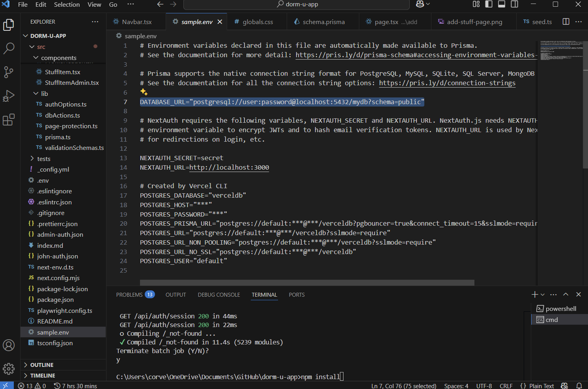Switch to the globals.css tab

point(258,22)
